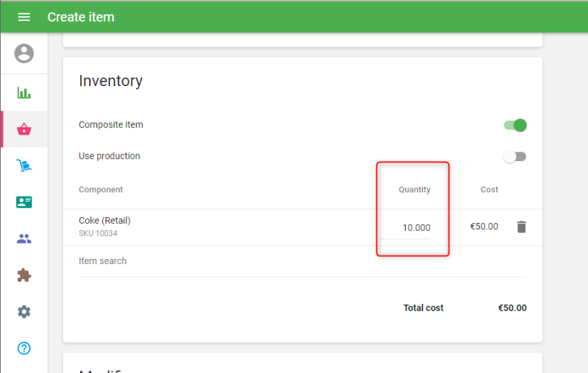The width and height of the screenshot is (588, 373).
Task: Click the Total cost €50.00 value
Action: 512,308
